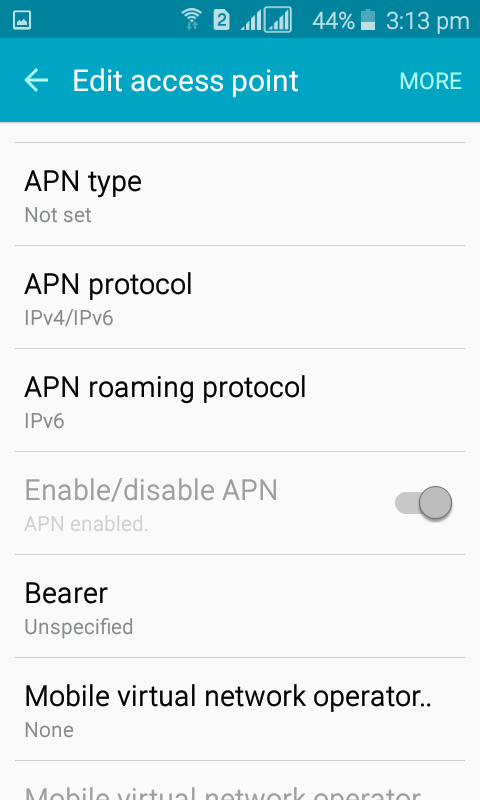Tap the 44% battery percentage text
The width and height of the screenshot is (480, 800).
click(x=334, y=21)
